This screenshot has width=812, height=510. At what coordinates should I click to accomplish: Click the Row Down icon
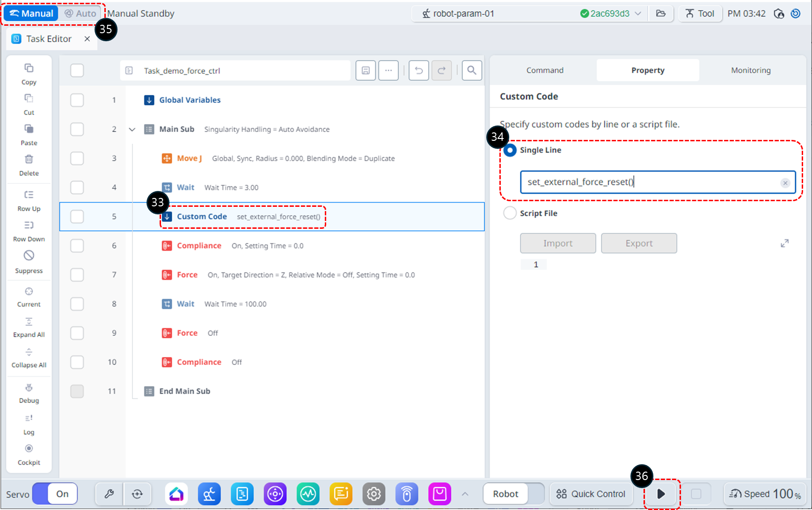pos(29,226)
